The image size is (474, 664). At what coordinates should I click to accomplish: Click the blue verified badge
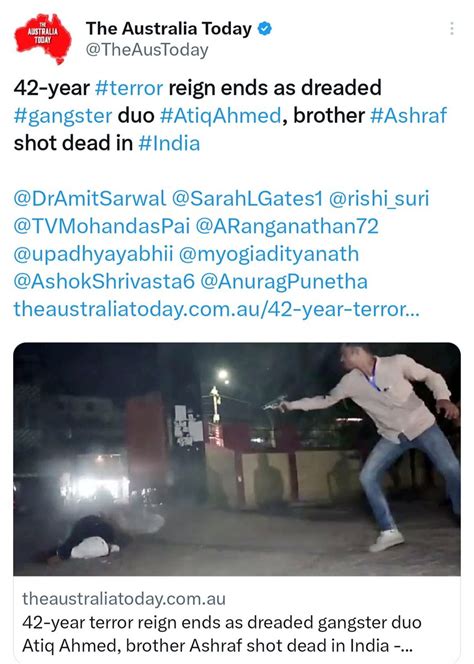(x=265, y=29)
